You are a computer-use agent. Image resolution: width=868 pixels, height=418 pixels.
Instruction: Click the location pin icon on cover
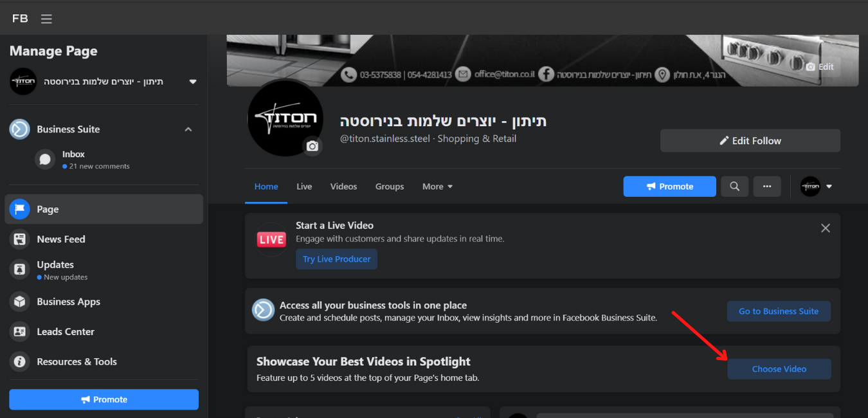click(662, 75)
